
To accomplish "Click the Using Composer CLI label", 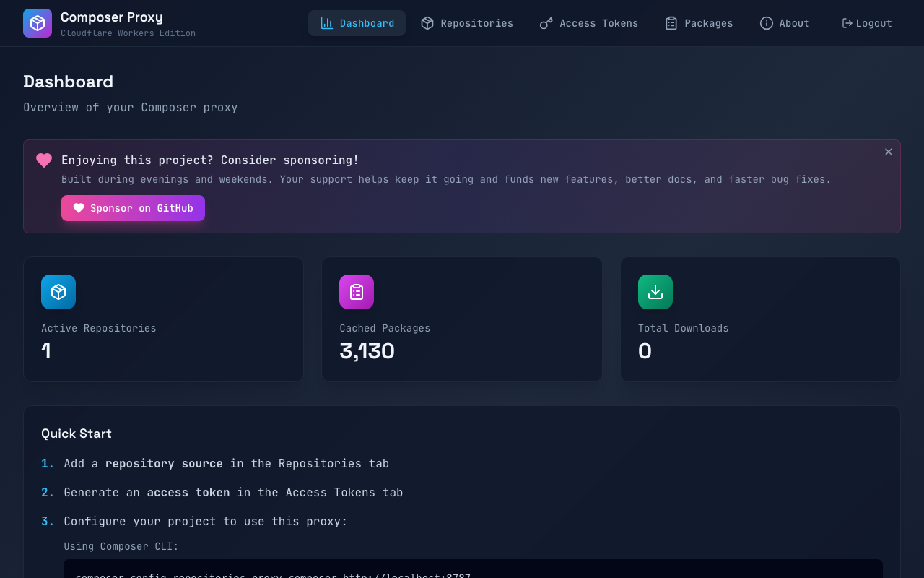I will (x=121, y=546).
